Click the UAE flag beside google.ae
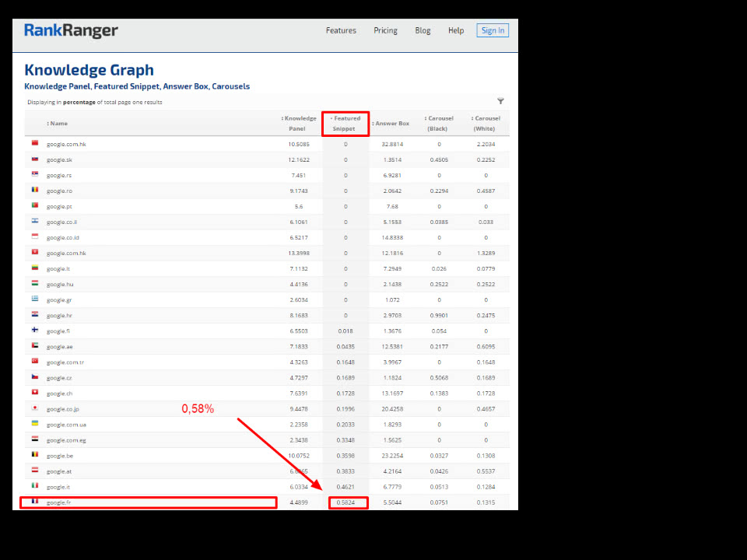This screenshot has height=560, width=747. coord(35,345)
